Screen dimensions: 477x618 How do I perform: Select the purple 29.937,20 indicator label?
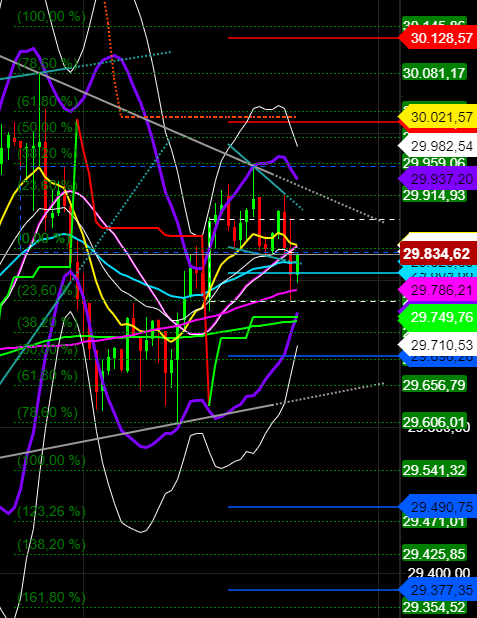tap(439, 179)
